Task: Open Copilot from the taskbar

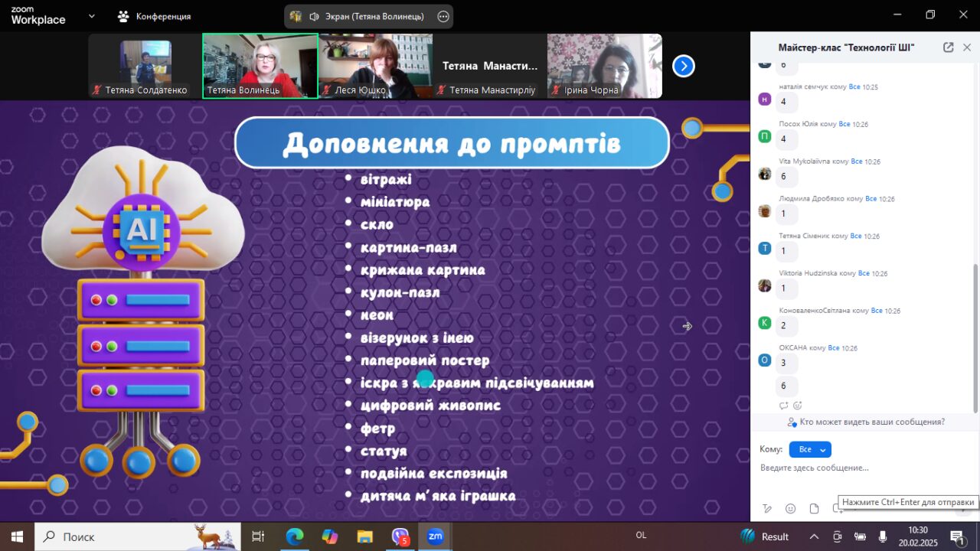Action: pyautogui.click(x=330, y=536)
